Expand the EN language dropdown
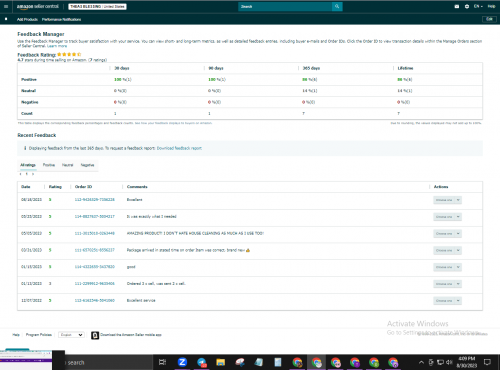This screenshot has height=370, width=500. click(478, 6)
